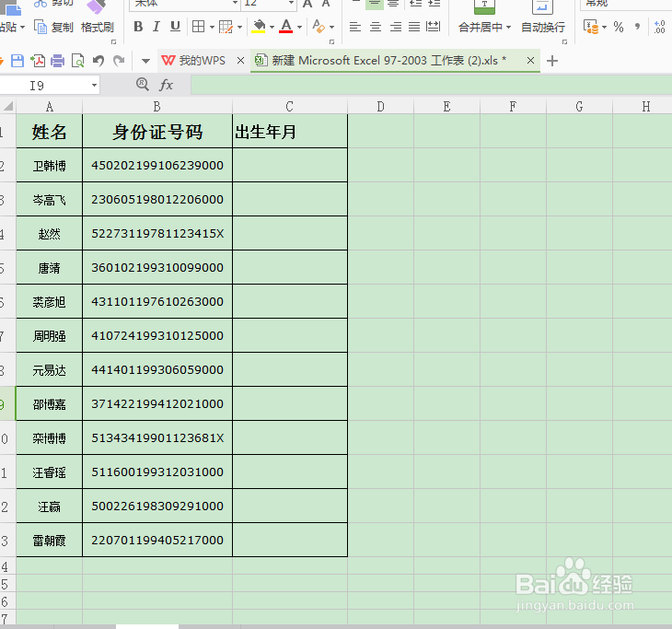Open fill color dropdown arrow
The height and width of the screenshot is (629, 672).
272,28
